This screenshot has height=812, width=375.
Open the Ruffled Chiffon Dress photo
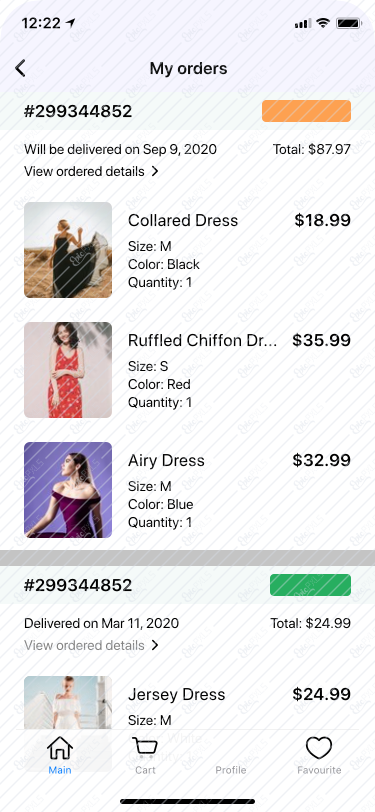68,370
